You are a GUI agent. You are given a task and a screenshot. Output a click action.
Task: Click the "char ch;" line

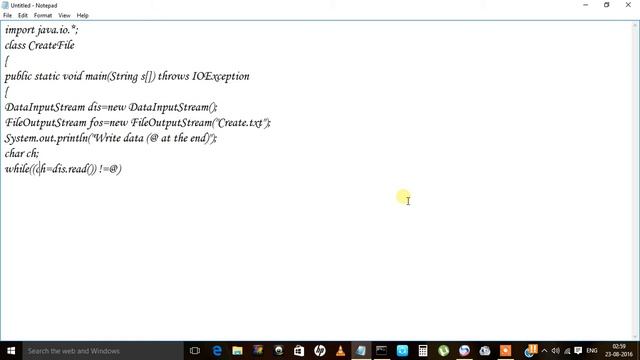click(22, 153)
